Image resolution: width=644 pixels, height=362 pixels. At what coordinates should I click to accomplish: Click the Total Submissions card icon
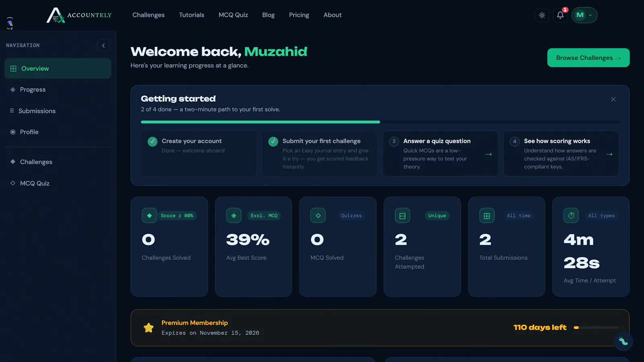(x=487, y=216)
